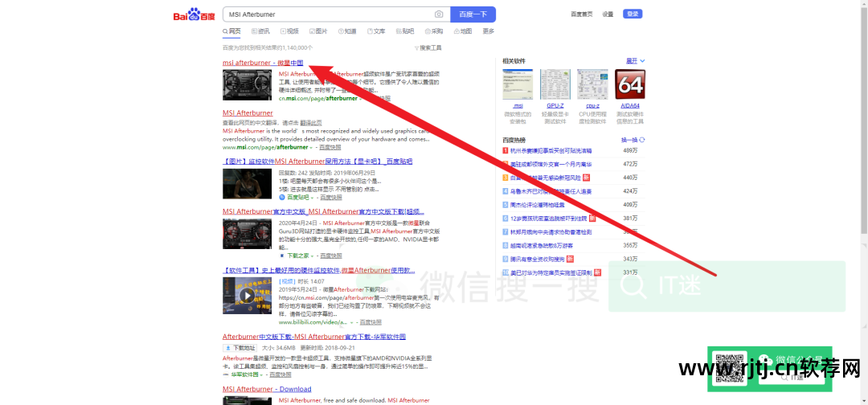Click the AIDA64 software icon

630,84
